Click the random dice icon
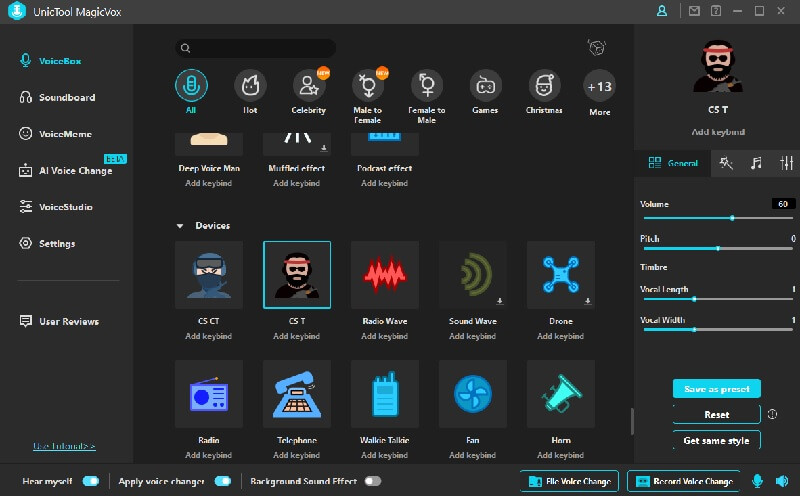The image size is (800, 496). pyautogui.click(x=596, y=48)
